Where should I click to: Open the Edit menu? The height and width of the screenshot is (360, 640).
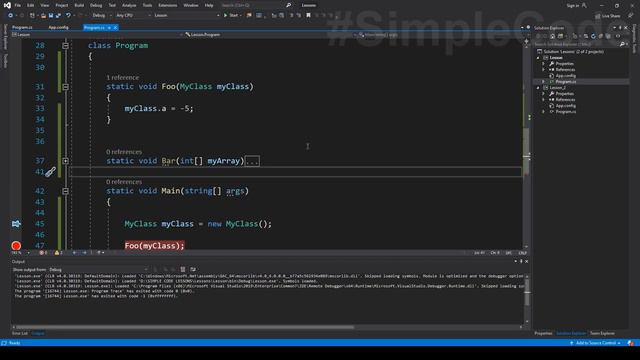[31, 5]
